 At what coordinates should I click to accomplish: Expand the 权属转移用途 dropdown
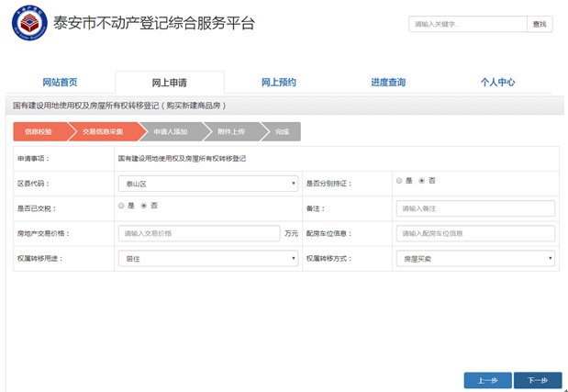pyautogui.click(x=208, y=259)
